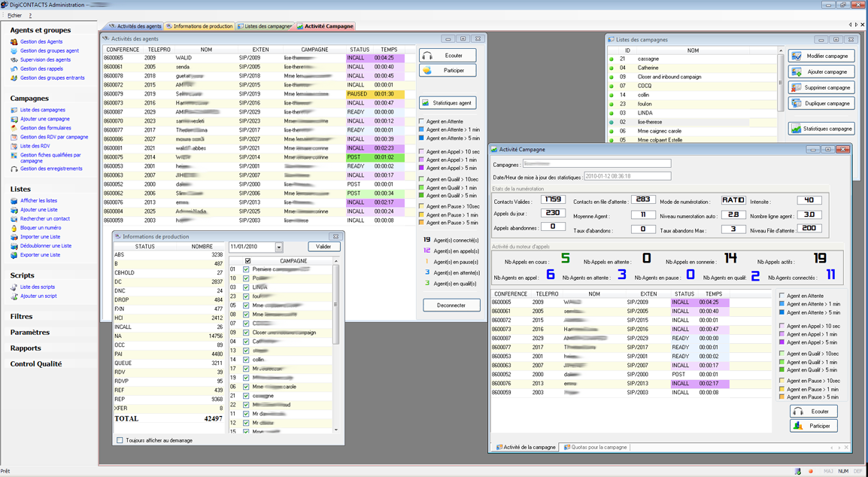868x477 pixels.
Task: Switch to the Quotas pour la campagne tab
Action: [x=596, y=447]
